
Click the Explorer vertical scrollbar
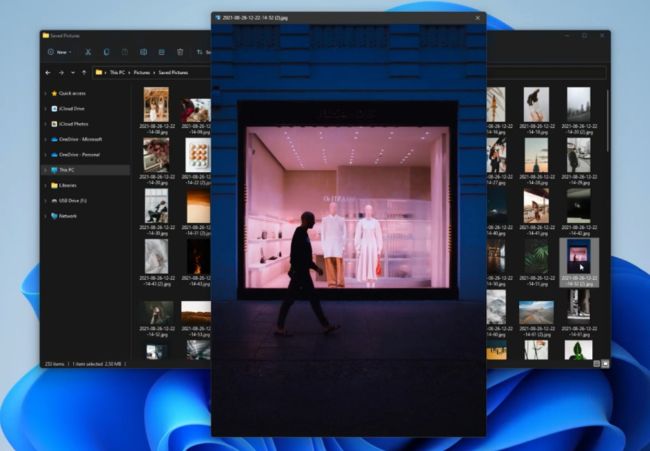607,120
